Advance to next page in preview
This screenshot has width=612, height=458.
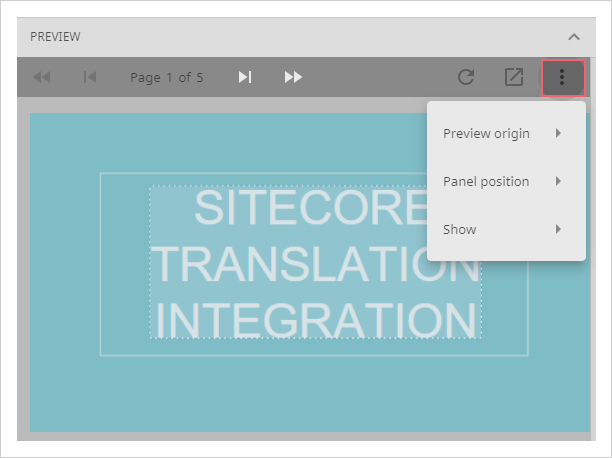click(245, 77)
